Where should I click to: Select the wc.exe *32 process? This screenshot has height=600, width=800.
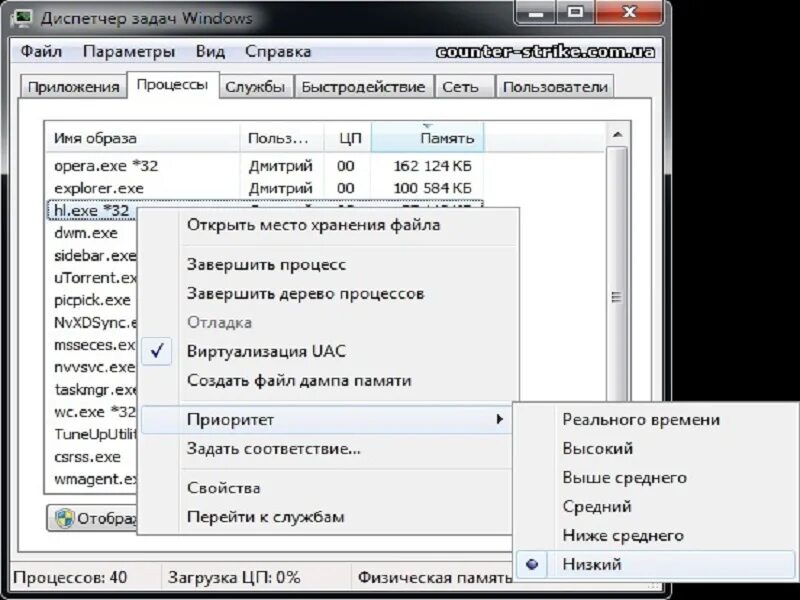click(95, 412)
